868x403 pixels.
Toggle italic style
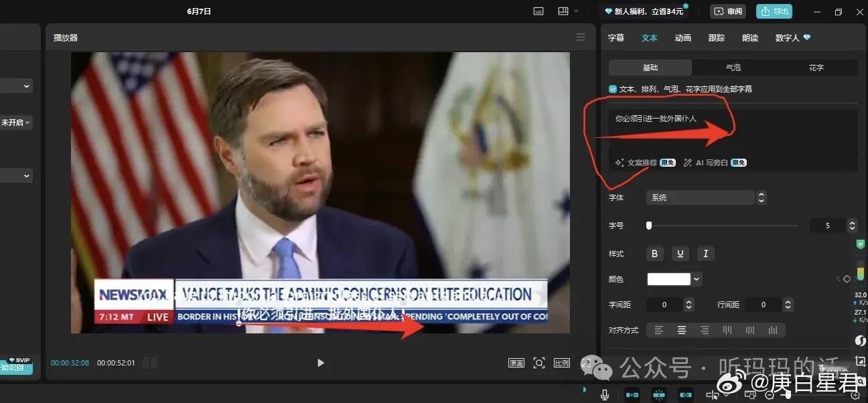pos(705,254)
